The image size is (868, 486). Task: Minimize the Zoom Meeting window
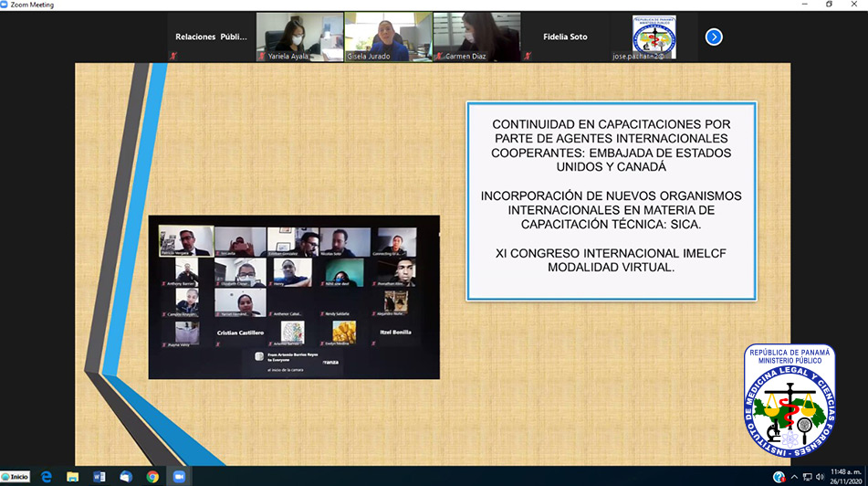804,5
